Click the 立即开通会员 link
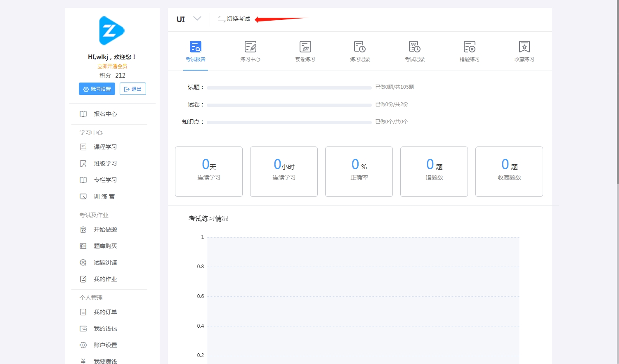Viewport: 619px width, 364px height. (112, 66)
